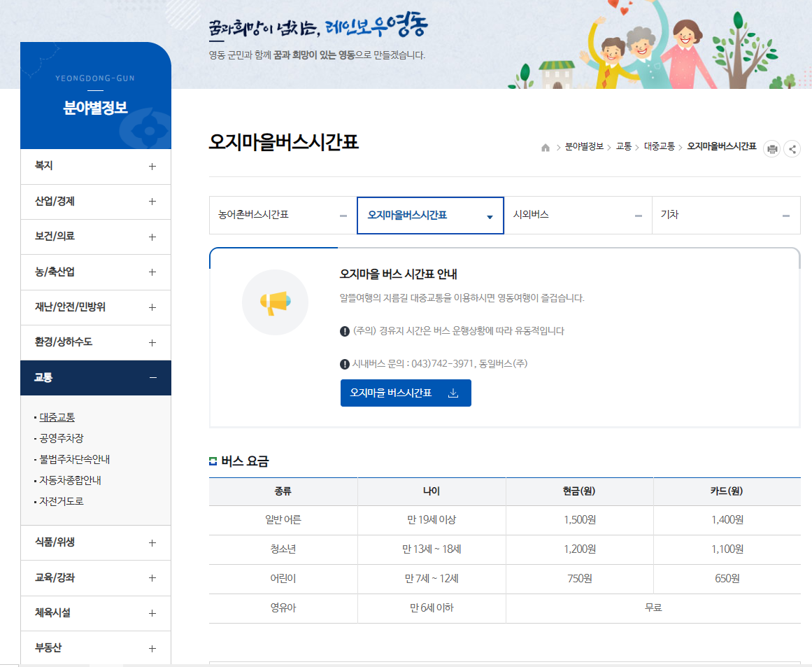
Task: Click the home icon in the breadcrumb
Action: coord(546,148)
